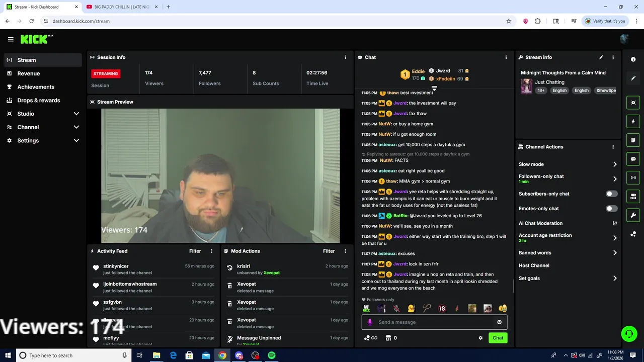Click the pencil edit icon in right rail
Image resolution: width=644 pixels, height=362 pixels.
pos(633,78)
